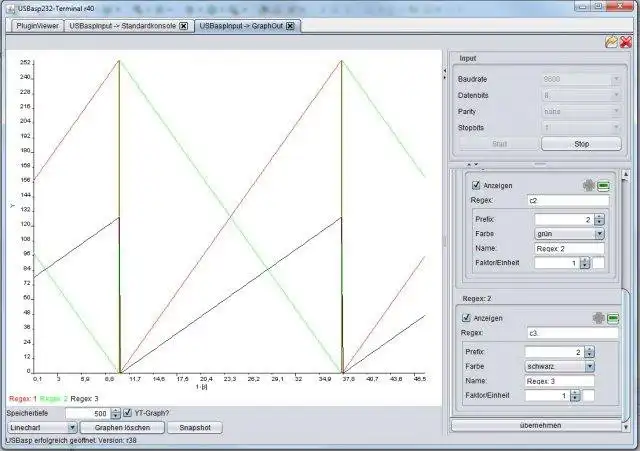This screenshot has height=451, width=640.
Task: Click the Regex field containing c2
Action: coord(568,200)
